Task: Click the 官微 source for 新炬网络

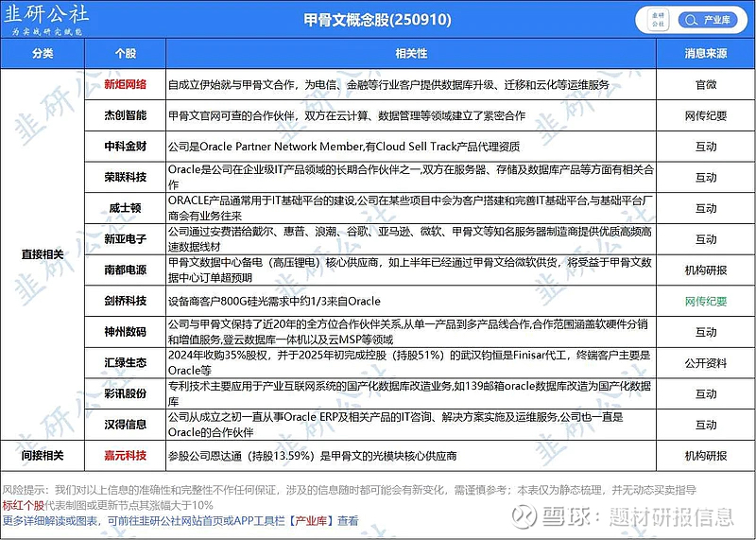Action: (x=706, y=84)
